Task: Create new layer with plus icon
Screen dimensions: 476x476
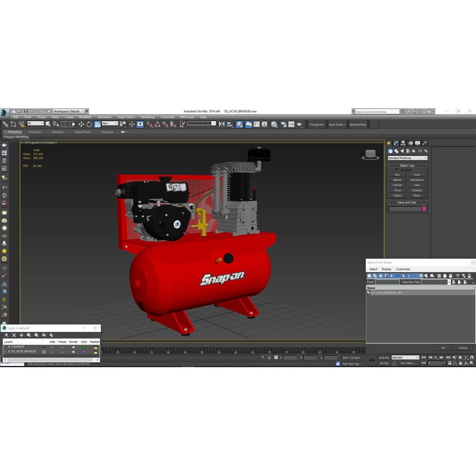Action: pyautogui.click(x=21, y=335)
